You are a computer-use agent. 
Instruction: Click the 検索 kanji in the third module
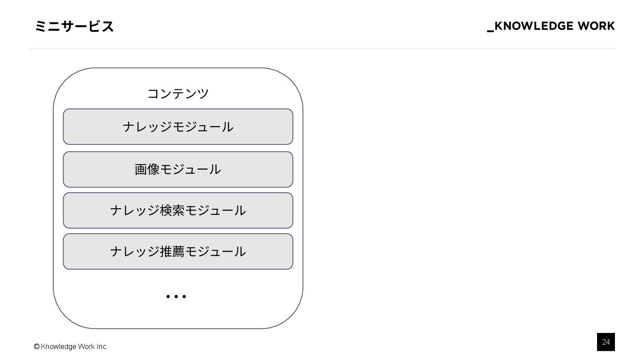point(172,210)
